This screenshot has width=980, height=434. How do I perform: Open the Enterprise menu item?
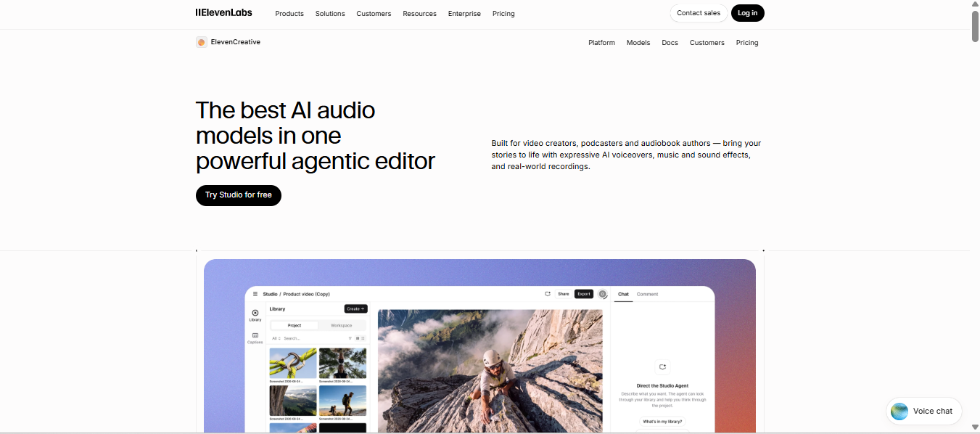pyautogui.click(x=464, y=13)
